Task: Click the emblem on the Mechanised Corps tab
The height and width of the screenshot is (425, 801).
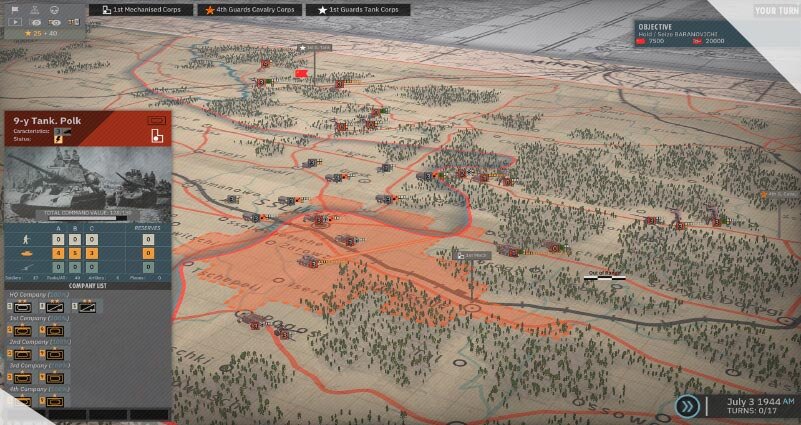Action: [106, 10]
